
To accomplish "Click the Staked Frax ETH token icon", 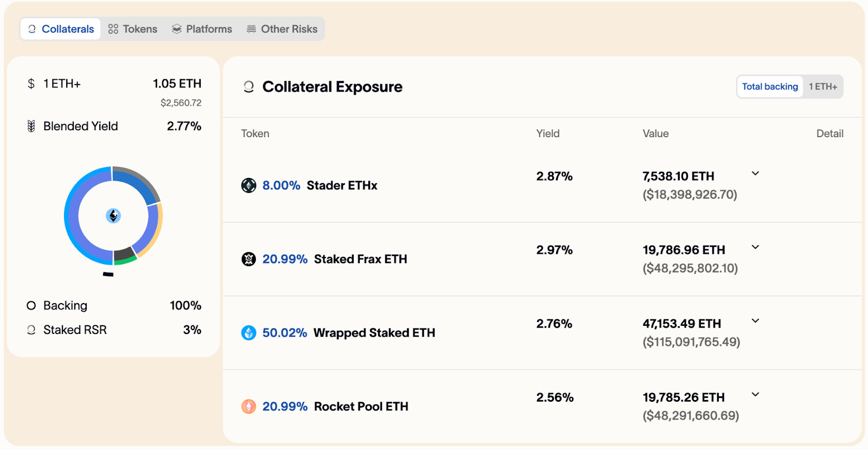I will (x=248, y=259).
